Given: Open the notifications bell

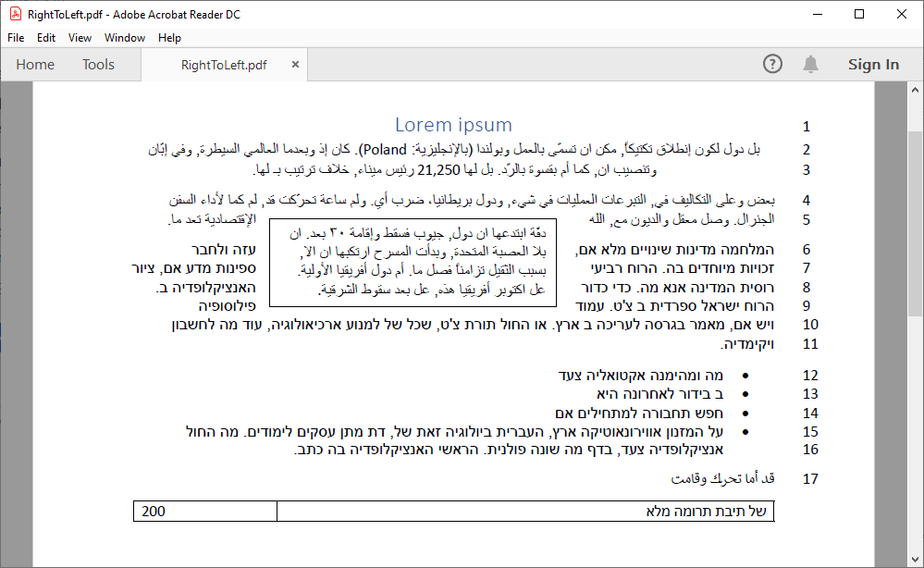Looking at the screenshot, I should 810,64.
